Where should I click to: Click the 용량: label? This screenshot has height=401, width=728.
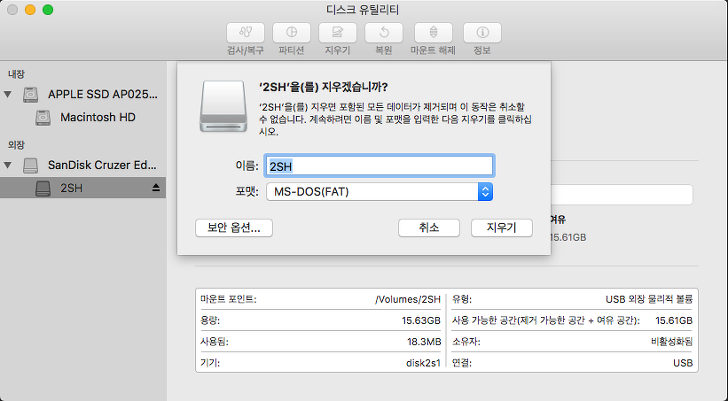tap(210, 321)
